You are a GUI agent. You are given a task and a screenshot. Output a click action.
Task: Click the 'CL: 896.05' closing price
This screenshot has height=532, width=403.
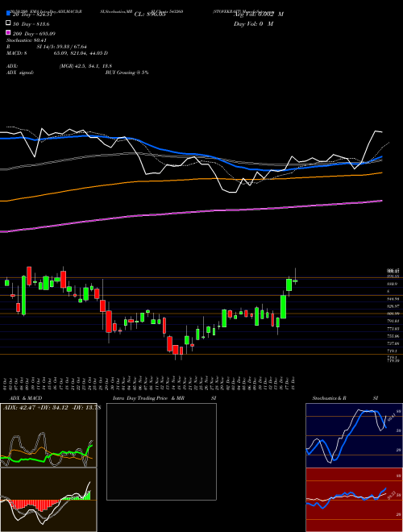tap(150, 15)
